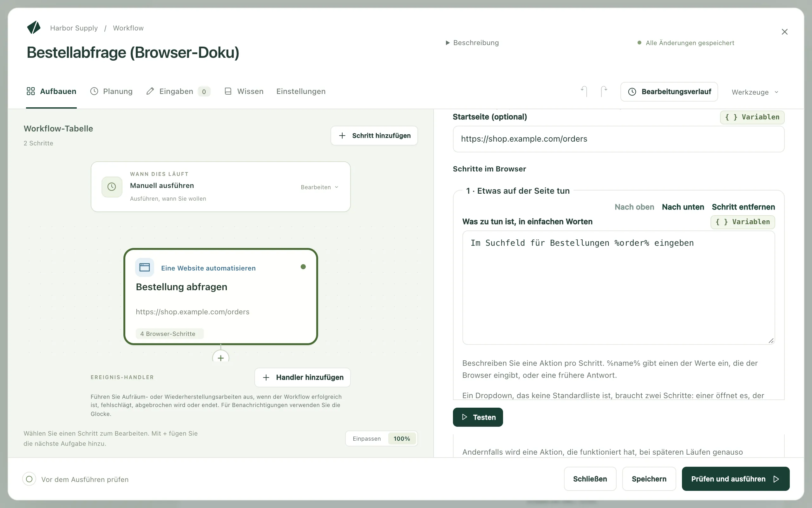This screenshot has height=508, width=812.
Task: Switch to the Planung tab
Action: click(x=111, y=91)
